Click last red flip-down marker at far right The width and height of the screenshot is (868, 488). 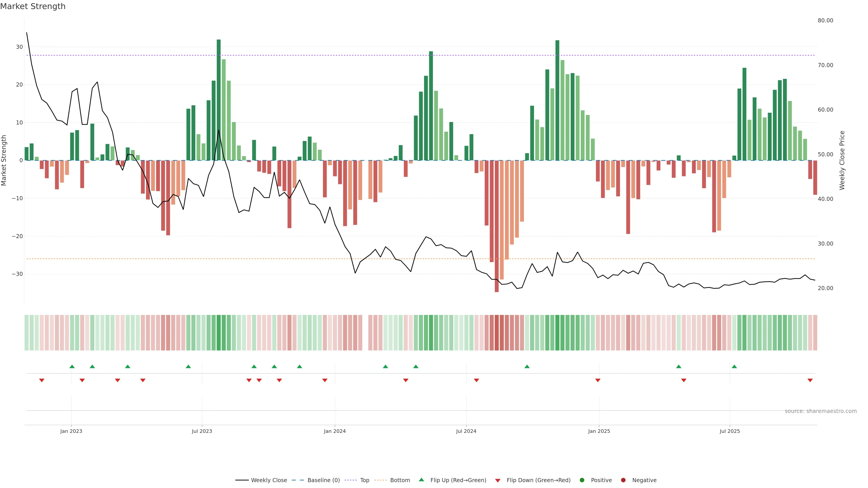point(810,380)
